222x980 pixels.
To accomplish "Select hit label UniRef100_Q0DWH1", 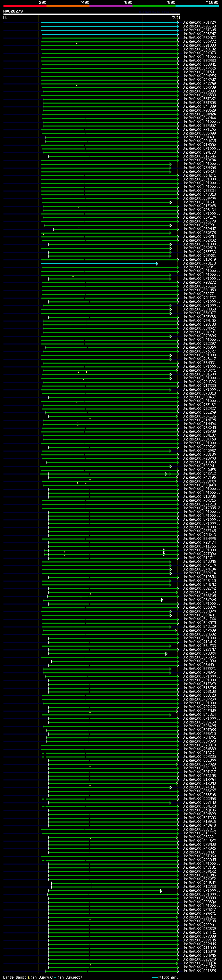I will (x=199, y=64).
